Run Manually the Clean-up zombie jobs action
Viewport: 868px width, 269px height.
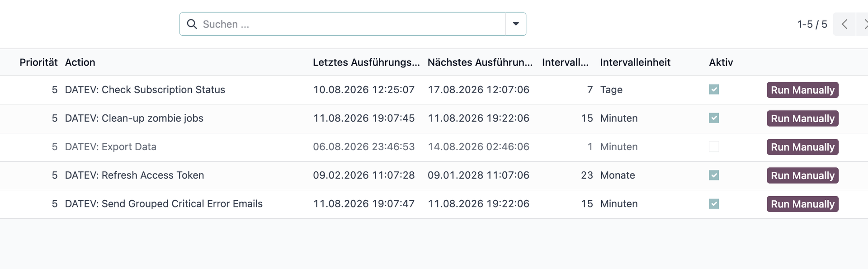click(x=802, y=118)
